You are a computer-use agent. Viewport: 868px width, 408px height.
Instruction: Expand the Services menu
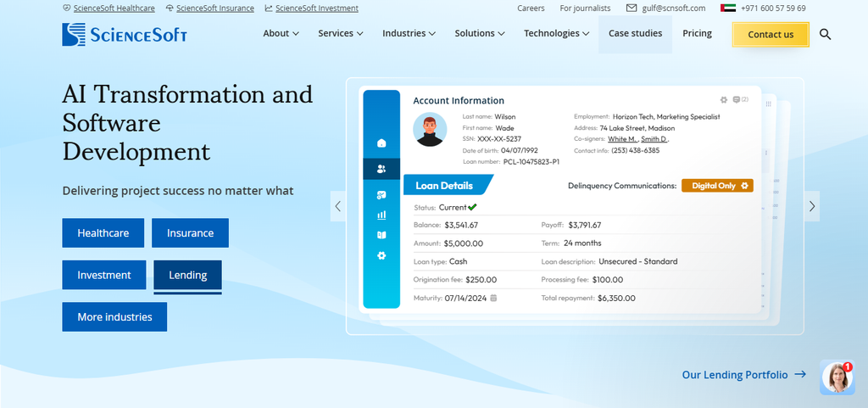[x=341, y=33]
